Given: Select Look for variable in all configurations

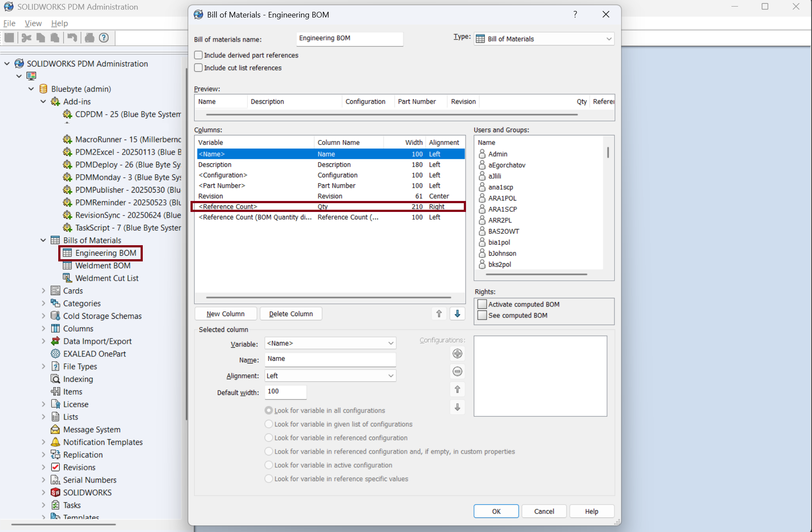Looking at the screenshot, I should [x=268, y=411].
